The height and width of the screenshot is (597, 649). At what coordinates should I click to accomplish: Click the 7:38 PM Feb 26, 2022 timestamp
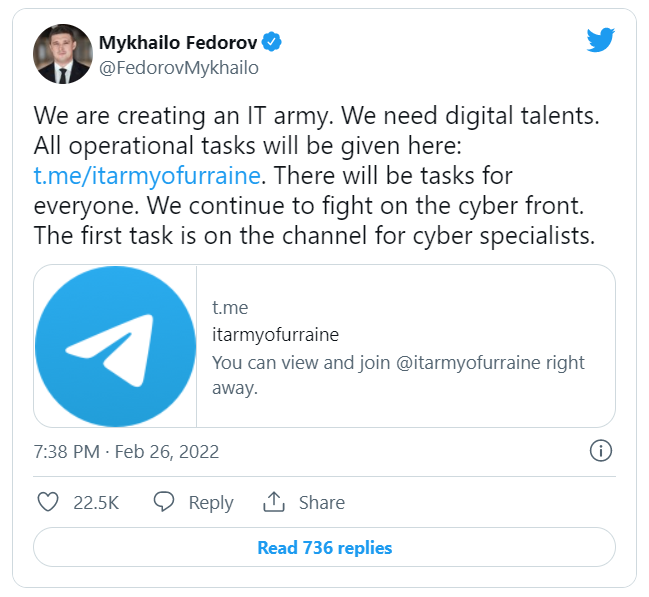coord(126,451)
